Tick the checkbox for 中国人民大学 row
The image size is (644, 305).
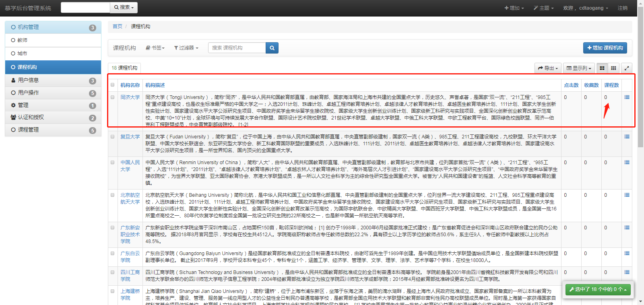pos(113,163)
